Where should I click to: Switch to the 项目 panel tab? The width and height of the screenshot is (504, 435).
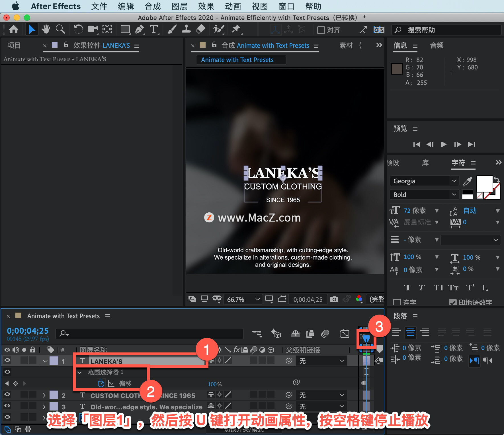pos(14,45)
